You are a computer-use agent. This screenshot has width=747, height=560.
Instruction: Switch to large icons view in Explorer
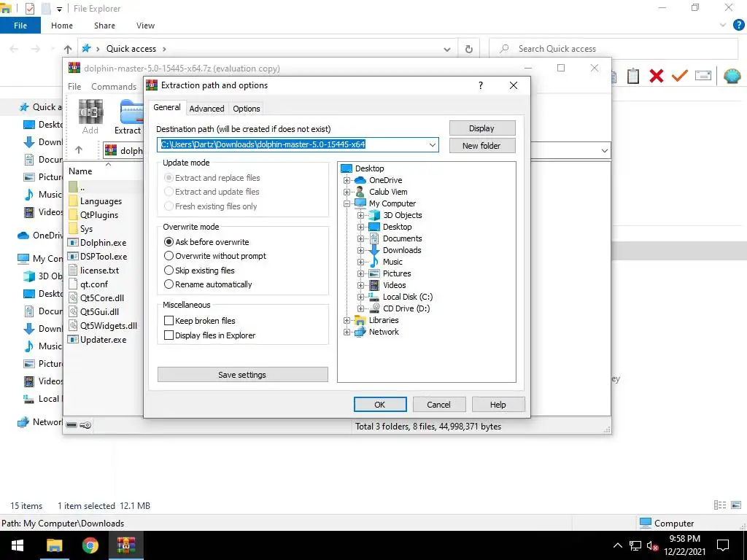(x=736, y=505)
